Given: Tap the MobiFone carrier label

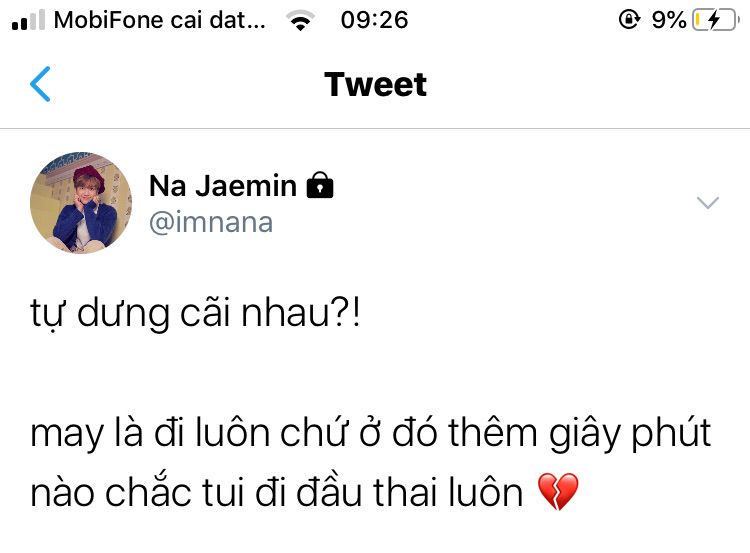Looking at the screenshot, I should pos(159,20).
